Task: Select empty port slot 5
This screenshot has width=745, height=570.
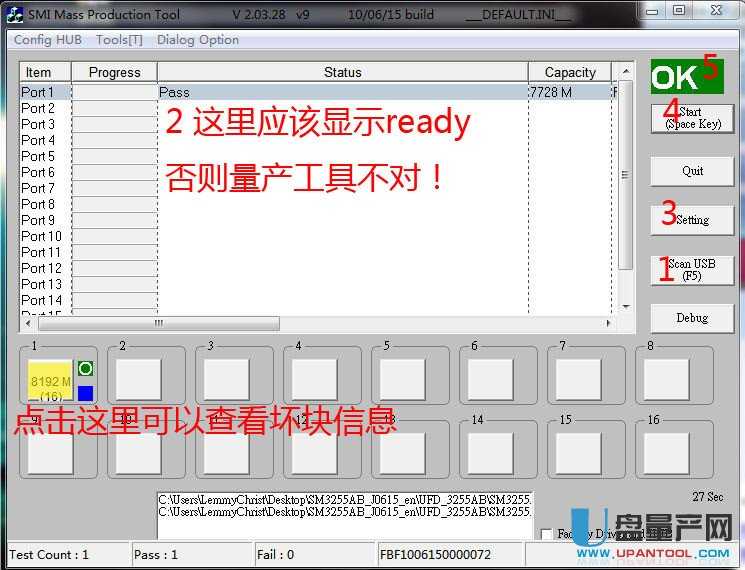Action: [x=401, y=379]
